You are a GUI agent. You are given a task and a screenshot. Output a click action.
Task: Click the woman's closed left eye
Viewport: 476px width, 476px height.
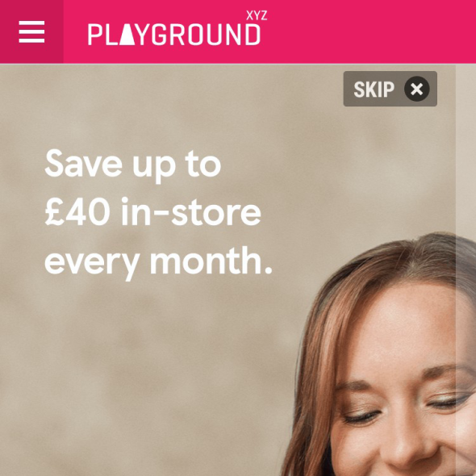361,417
